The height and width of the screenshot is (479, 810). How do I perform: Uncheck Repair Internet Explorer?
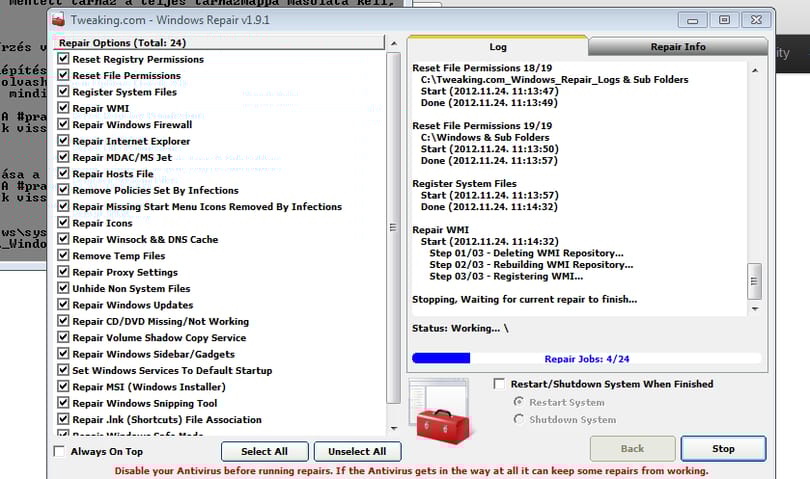point(63,141)
